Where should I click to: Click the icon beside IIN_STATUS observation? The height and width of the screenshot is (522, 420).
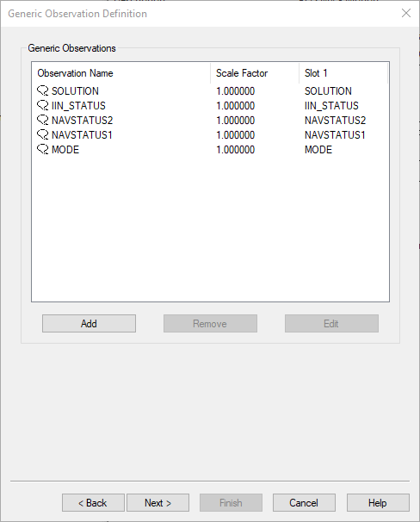pyautogui.click(x=42, y=106)
